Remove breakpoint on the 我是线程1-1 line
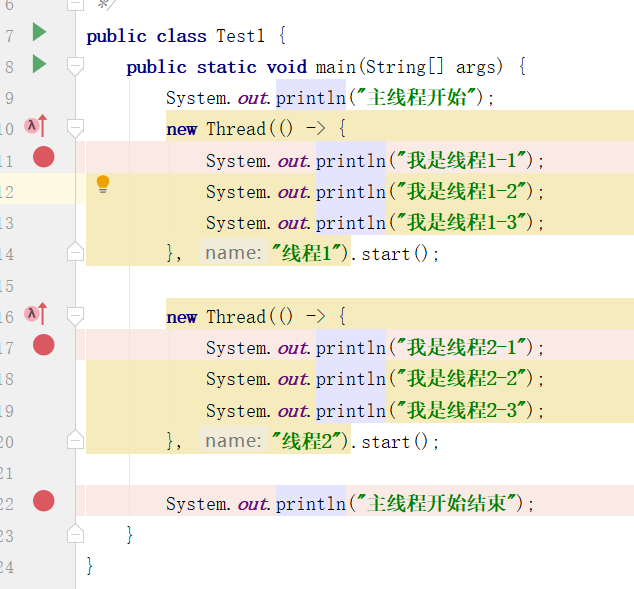Image resolution: width=634 pixels, height=589 pixels. pyautogui.click(x=44, y=157)
